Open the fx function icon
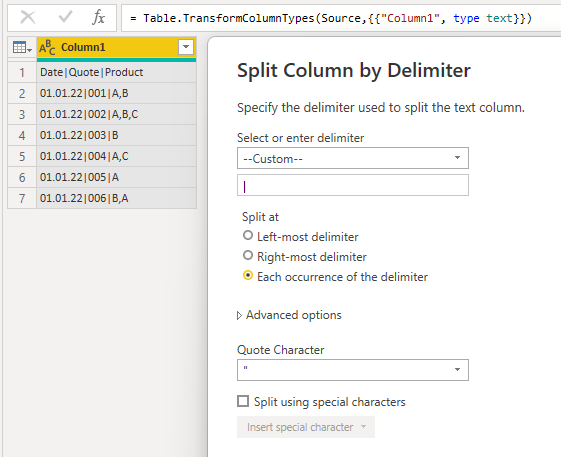The height and width of the screenshot is (457, 561). point(98,17)
